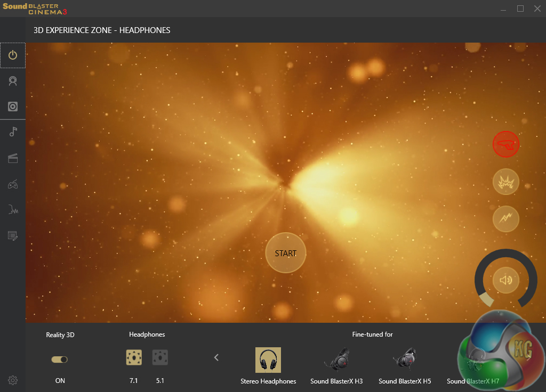This screenshot has width=546, height=392.
Task: Open the voice waveform sidebar icon
Action: click(13, 210)
